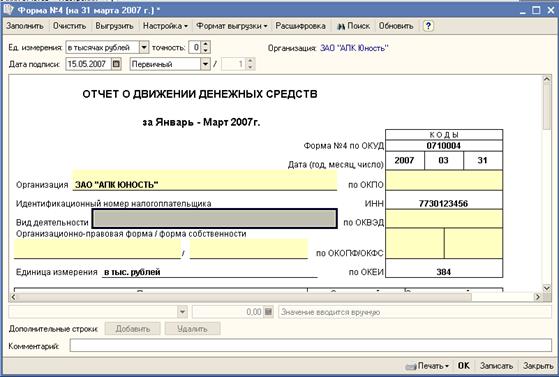Image resolution: width=559 pixels, height=377 pixels.
Task: Click the help question mark icon
Action: point(428,26)
